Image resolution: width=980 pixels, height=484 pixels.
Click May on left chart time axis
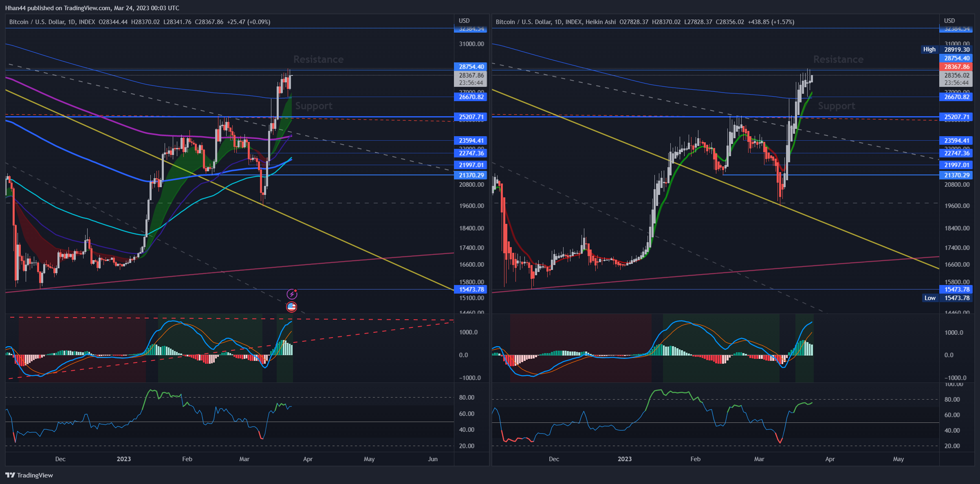tap(369, 459)
